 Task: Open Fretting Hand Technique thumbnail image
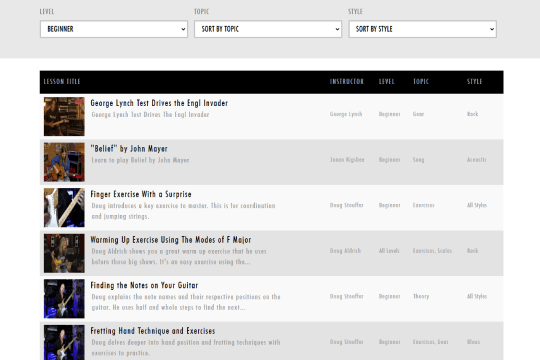tap(64, 342)
